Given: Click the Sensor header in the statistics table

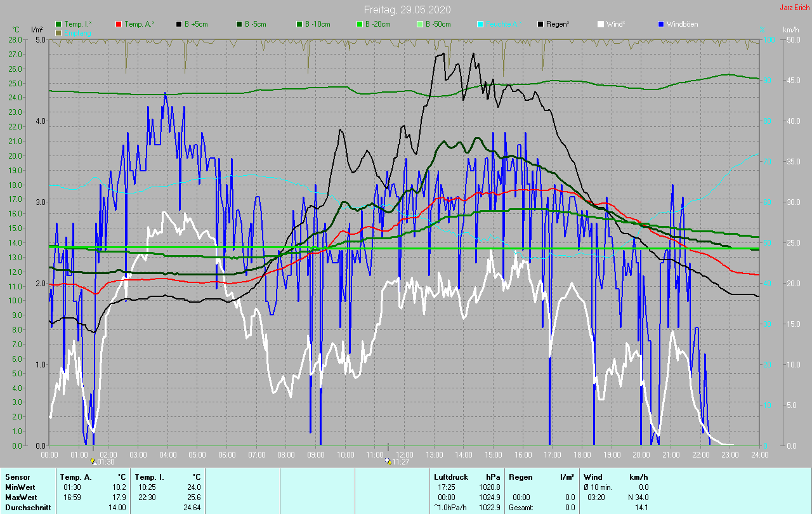Looking at the screenshot, I should (x=17, y=477).
